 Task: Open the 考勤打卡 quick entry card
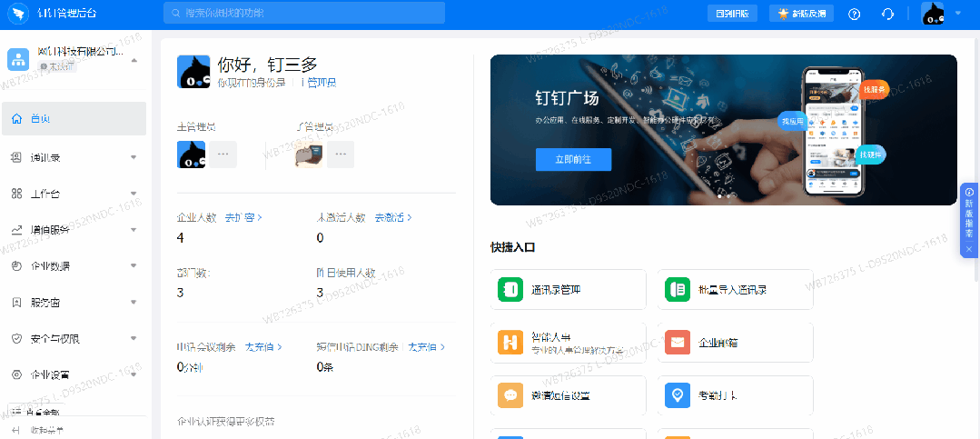coord(735,396)
